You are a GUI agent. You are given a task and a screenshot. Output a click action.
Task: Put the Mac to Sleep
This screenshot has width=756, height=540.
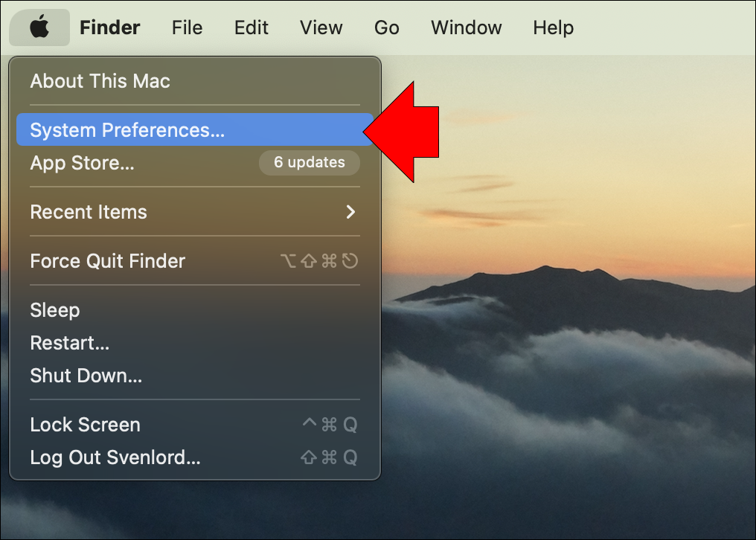pyautogui.click(x=54, y=310)
